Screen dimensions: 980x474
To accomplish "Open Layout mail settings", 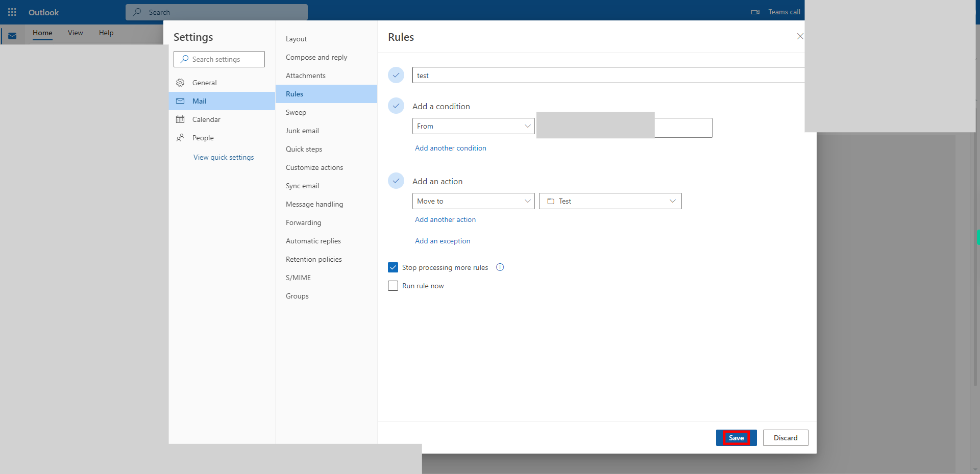I will click(326, 39).
